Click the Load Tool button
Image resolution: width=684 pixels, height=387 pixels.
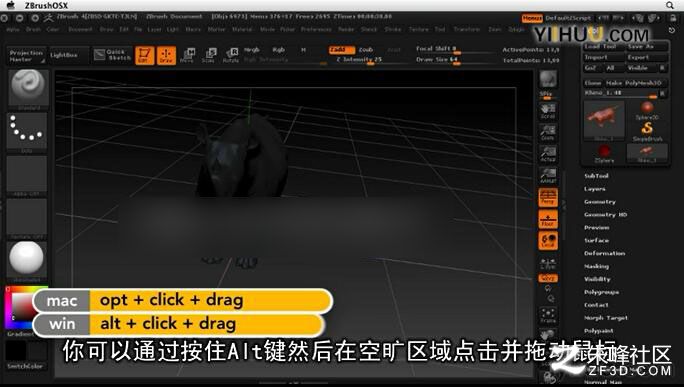604,46
